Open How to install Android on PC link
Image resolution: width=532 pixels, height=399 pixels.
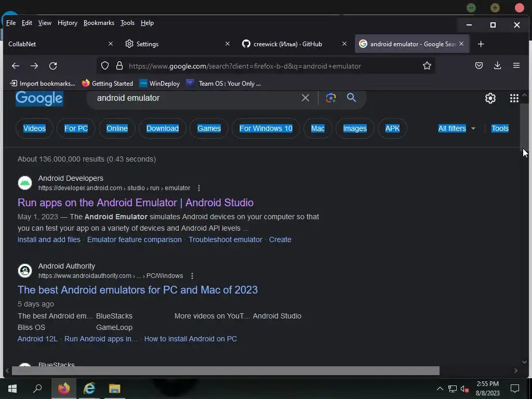pos(190,339)
